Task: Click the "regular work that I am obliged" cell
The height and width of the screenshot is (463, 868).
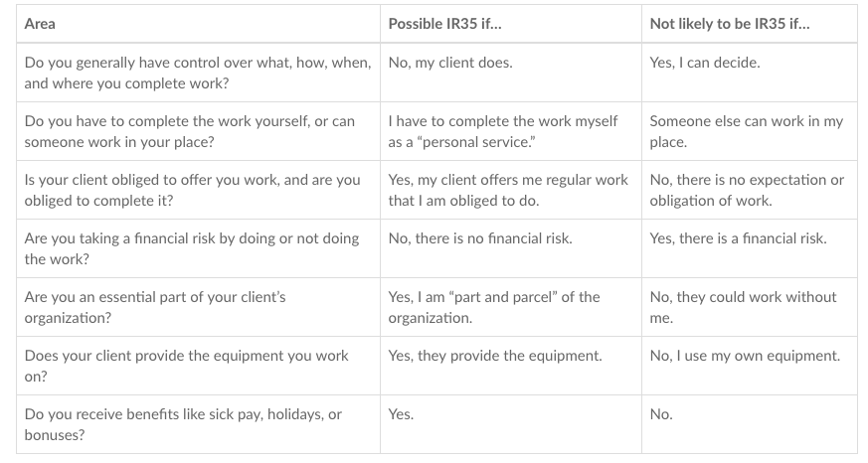Action: pyautogui.click(x=511, y=190)
